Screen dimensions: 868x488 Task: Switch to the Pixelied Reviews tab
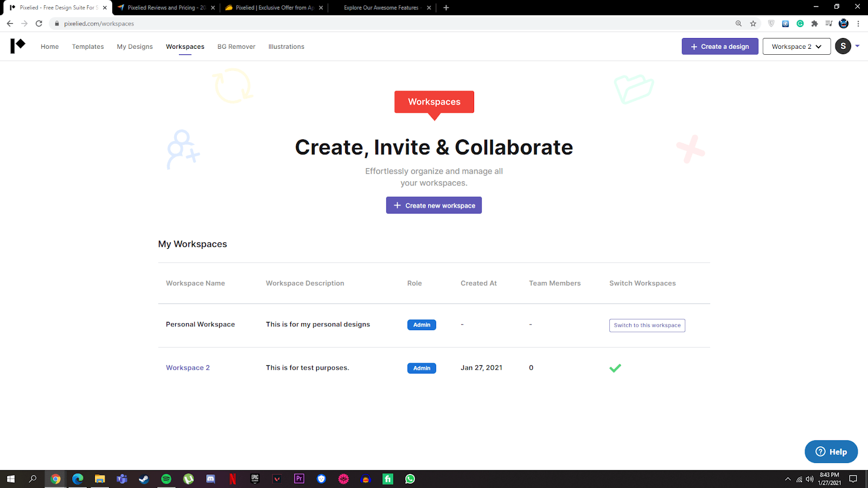click(163, 8)
